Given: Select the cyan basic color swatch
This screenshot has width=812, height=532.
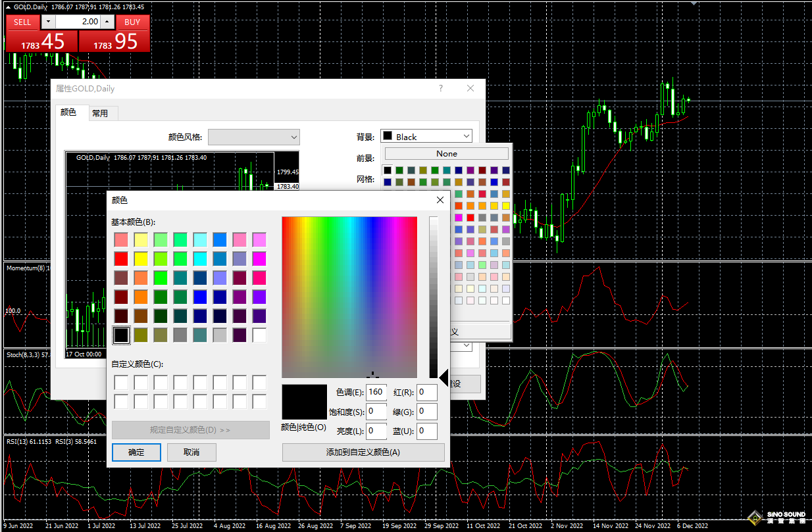Looking at the screenshot, I should pos(200,258).
